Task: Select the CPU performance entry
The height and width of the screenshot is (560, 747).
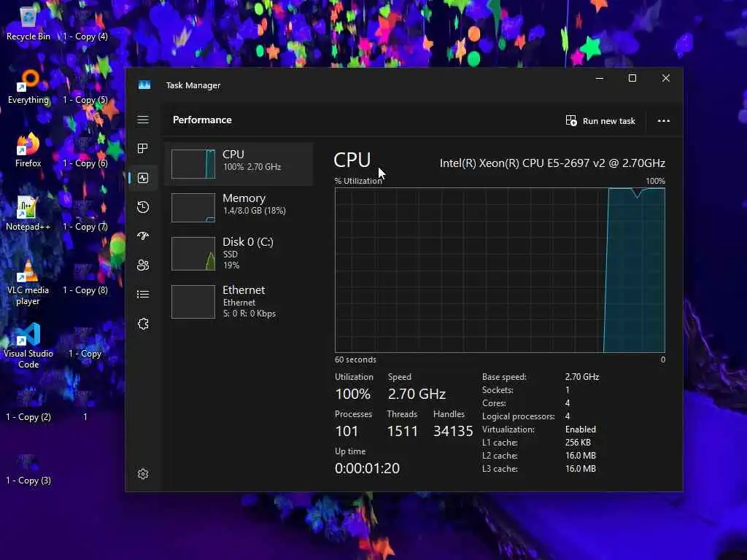Action: 239,164
